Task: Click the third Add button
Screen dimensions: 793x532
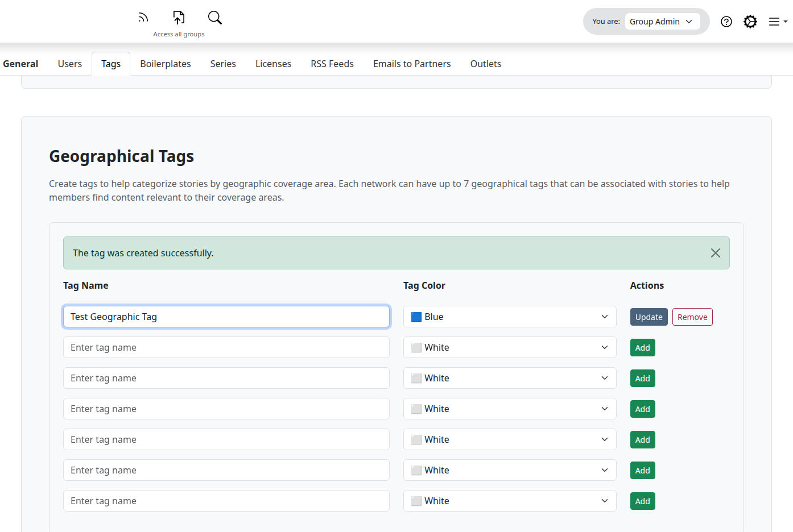Action: coord(643,409)
